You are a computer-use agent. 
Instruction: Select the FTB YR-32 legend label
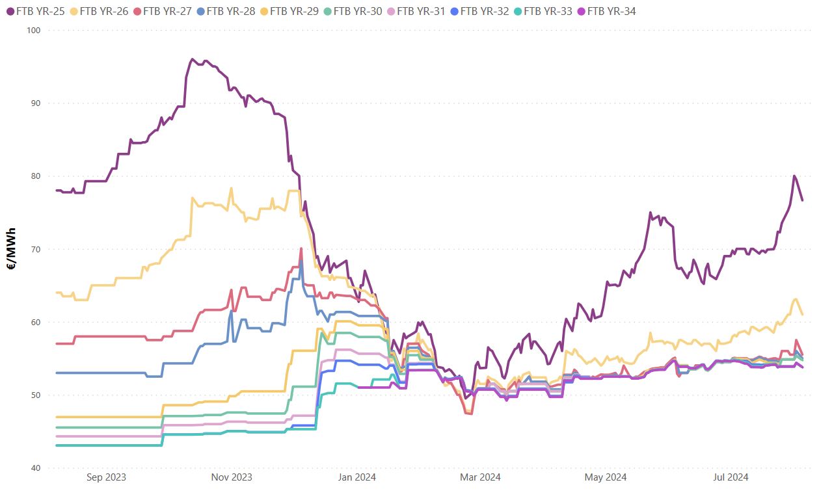484,11
